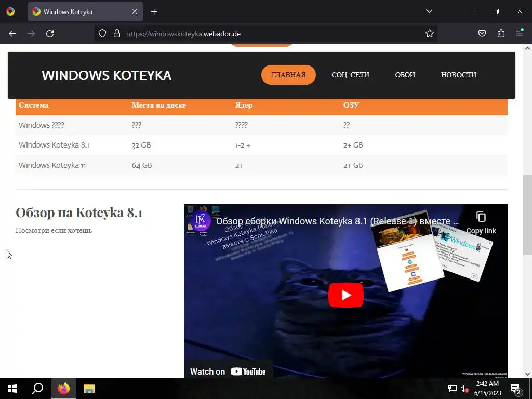532x399 pixels.
Task: Click the muted volume tray icon
Action: click(464, 389)
